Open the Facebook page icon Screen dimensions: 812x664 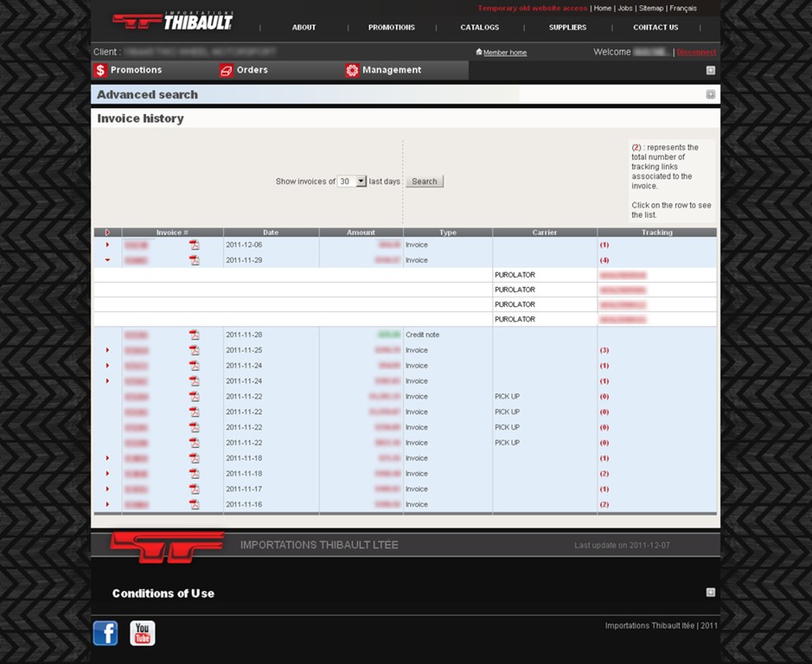click(105, 633)
